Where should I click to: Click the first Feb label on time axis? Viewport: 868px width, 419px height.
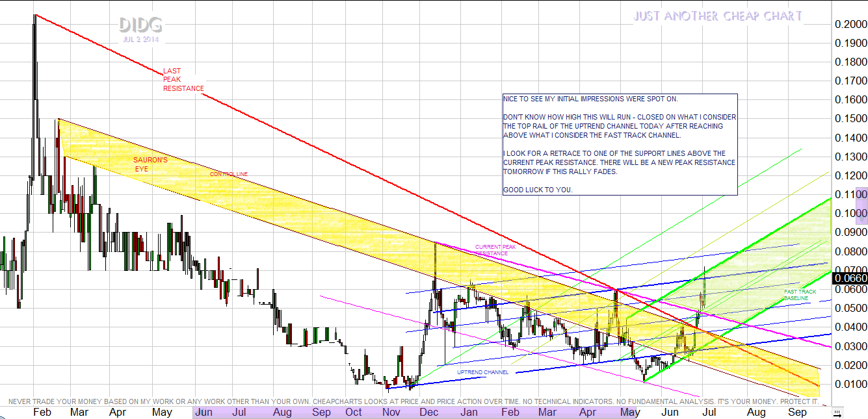pyautogui.click(x=42, y=413)
